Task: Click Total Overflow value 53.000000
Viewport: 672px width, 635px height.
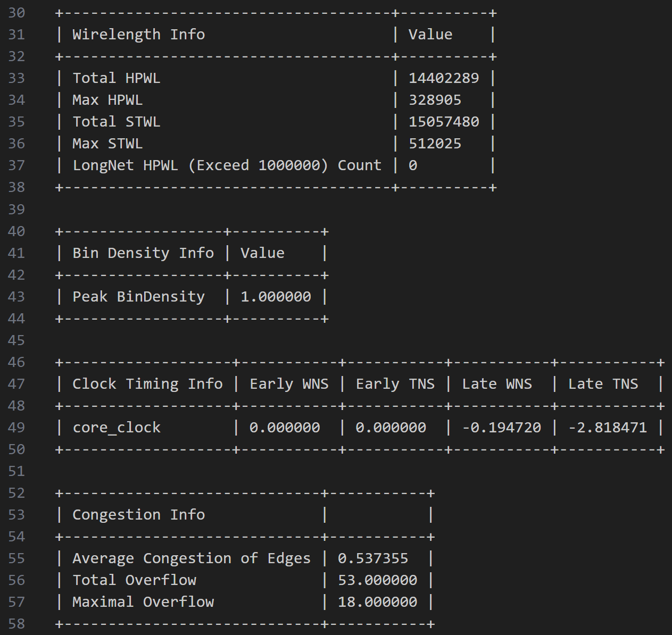Action: click(x=377, y=580)
